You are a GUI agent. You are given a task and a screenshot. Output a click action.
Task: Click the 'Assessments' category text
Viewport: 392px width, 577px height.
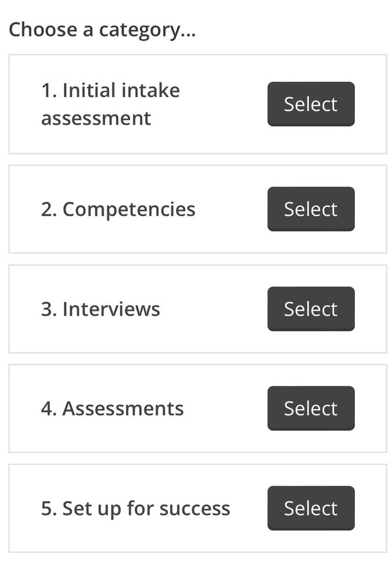[x=112, y=408]
